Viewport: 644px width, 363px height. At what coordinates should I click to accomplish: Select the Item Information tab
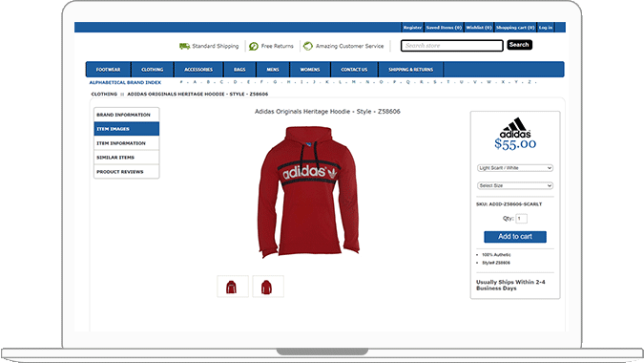(x=127, y=143)
